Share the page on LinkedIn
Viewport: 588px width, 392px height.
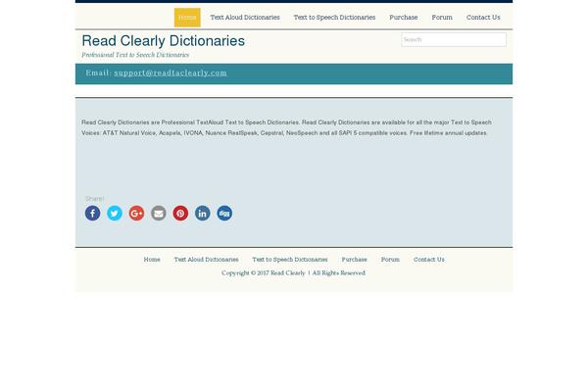[203, 213]
